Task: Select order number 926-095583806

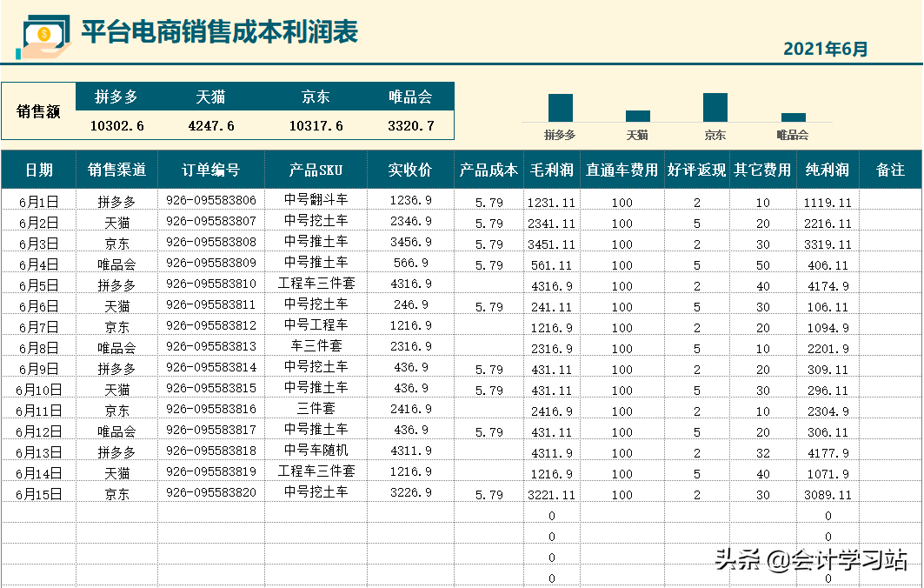Action: [211, 200]
